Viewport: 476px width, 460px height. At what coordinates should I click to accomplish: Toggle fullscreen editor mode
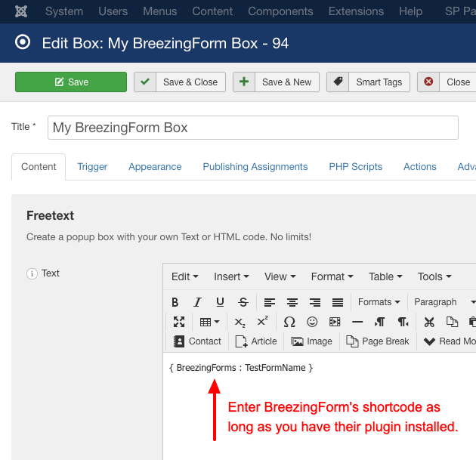click(x=179, y=322)
